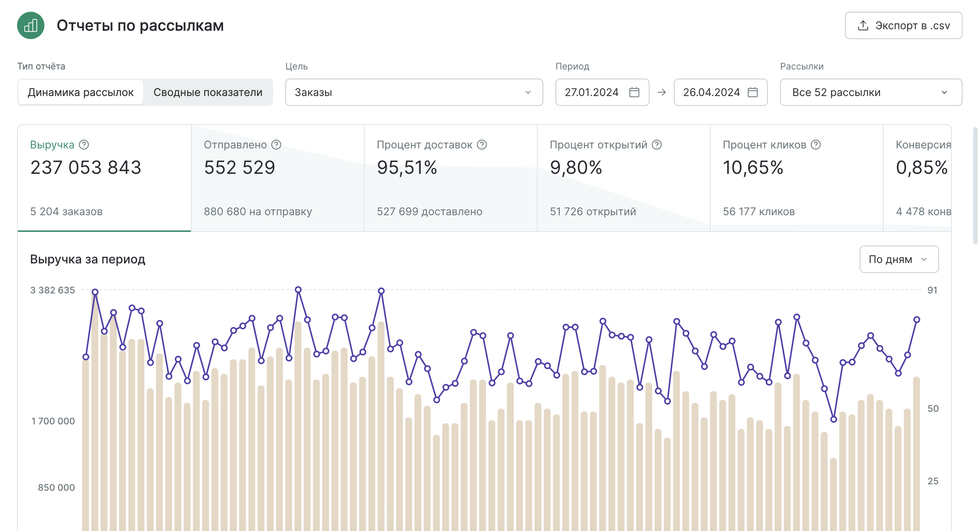Click the 51 726 открытий text
Viewport: 980px width, 531px height.
(x=593, y=212)
